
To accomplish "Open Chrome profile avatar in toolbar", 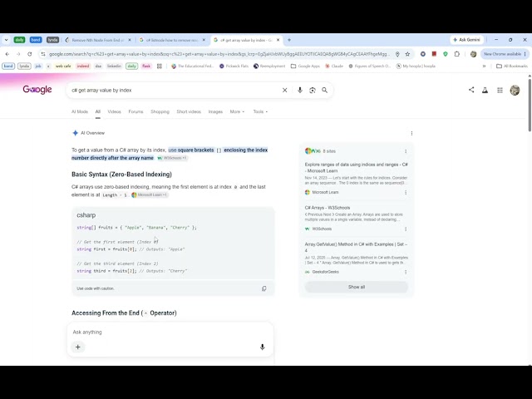I will (473, 54).
